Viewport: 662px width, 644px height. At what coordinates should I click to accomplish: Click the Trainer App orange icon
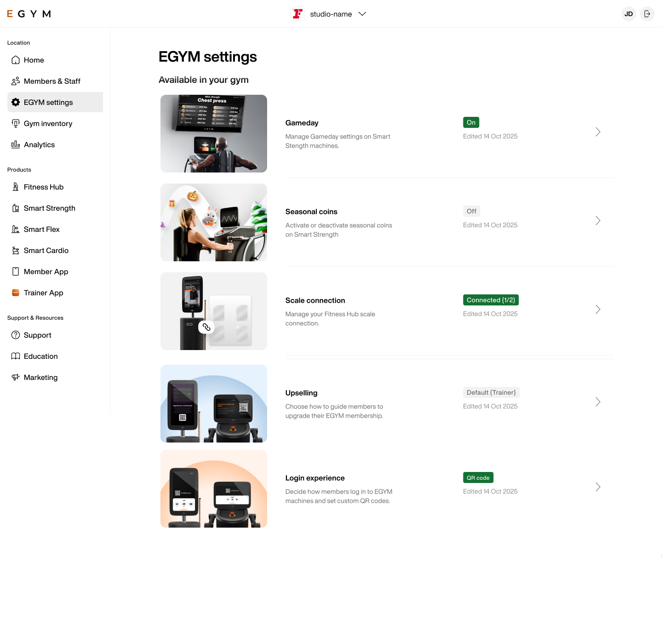click(16, 293)
